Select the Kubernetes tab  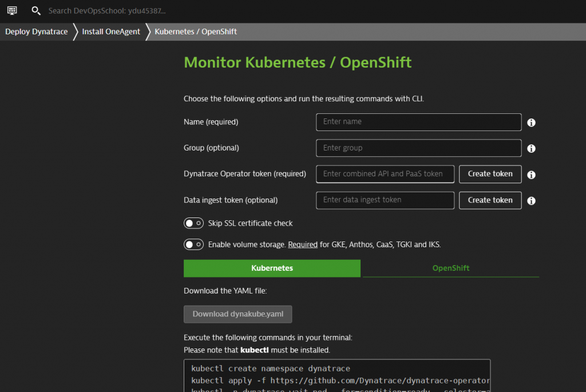click(272, 268)
